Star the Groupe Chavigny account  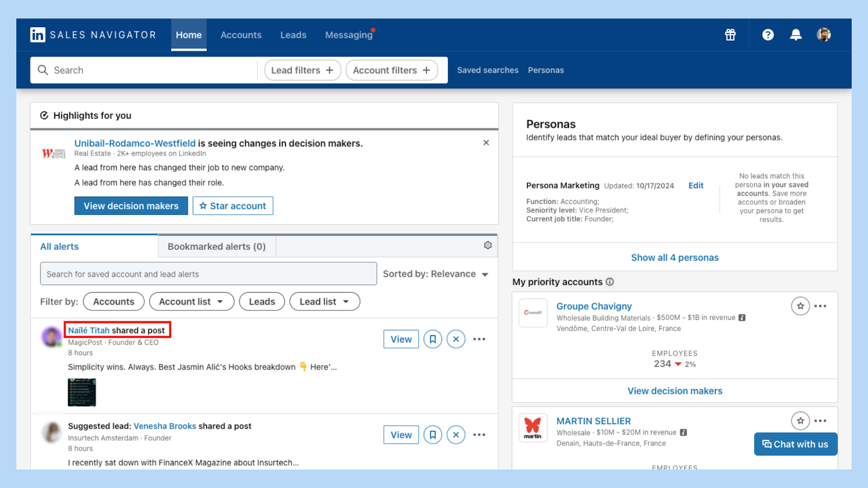(800, 306)
